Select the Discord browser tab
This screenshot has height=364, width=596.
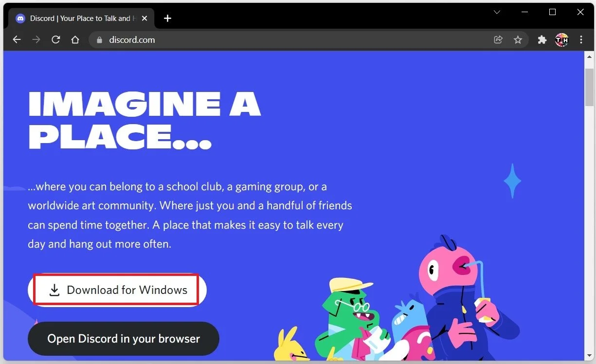[x=82, y=18]
